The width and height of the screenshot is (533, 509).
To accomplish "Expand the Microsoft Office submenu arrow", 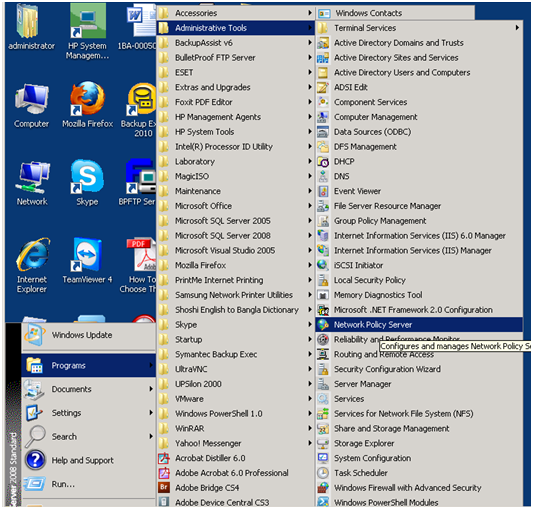I will coord(310,206).
